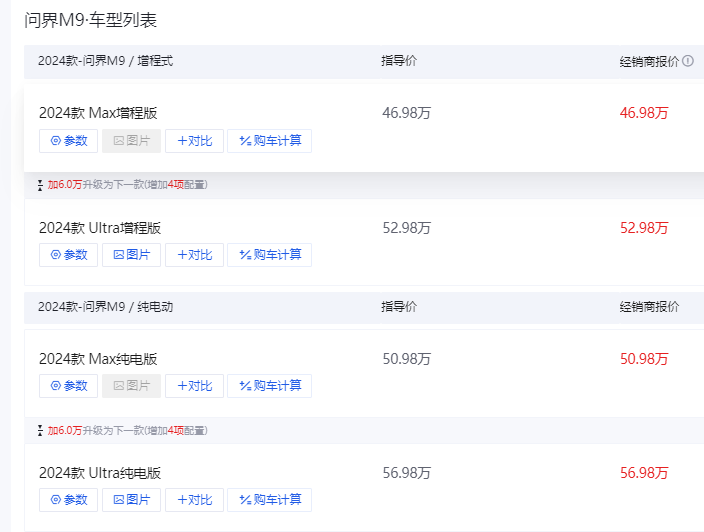Open 参数 for 2024款 Max纯电版
This screenshot has width=704, height=532.
(68, 386)
